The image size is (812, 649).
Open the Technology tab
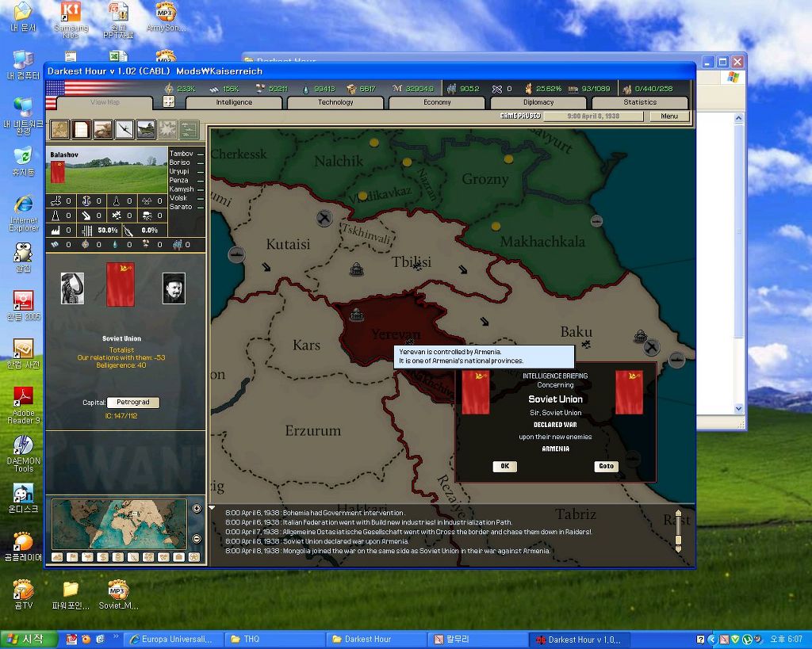[335, 102]
